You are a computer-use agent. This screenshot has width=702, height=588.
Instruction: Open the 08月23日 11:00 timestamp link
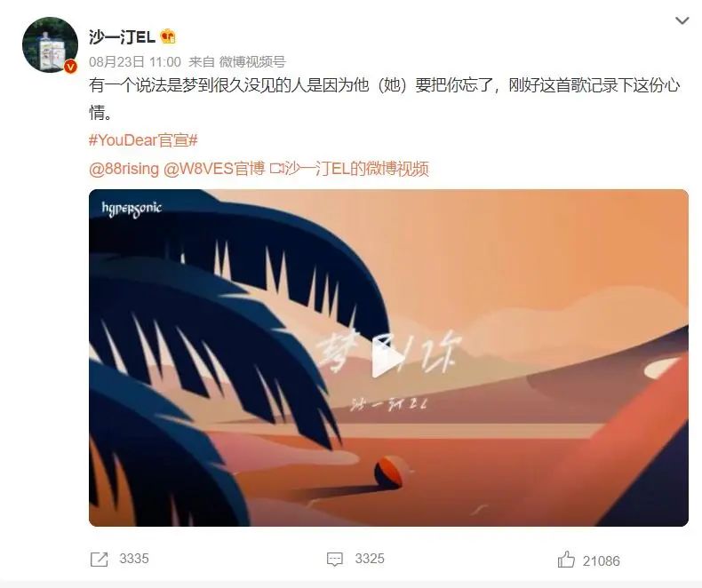click(x=135, y=62)
